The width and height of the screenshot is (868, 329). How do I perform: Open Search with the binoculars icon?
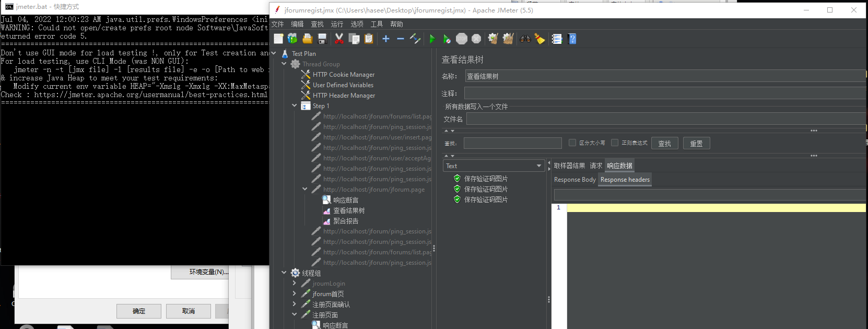click(x=525, y=39)
